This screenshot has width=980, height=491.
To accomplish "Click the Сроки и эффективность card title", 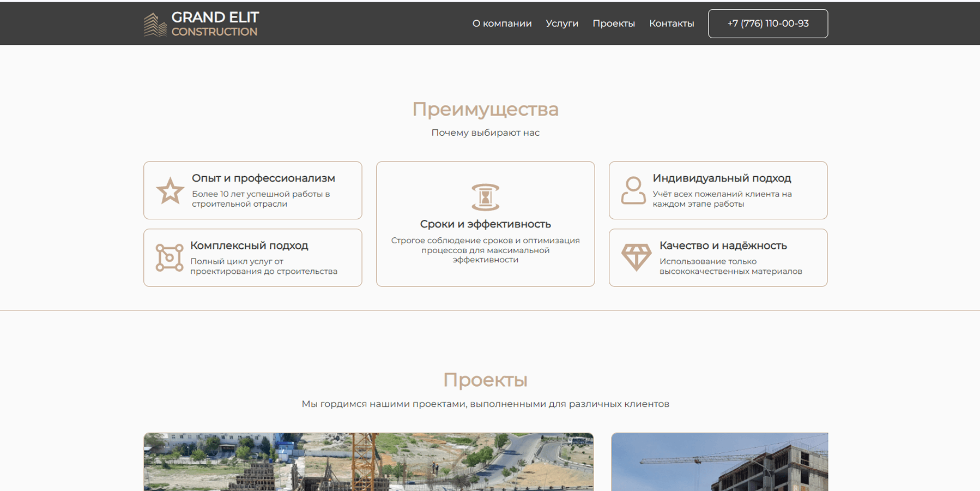I will click(485, 224).
